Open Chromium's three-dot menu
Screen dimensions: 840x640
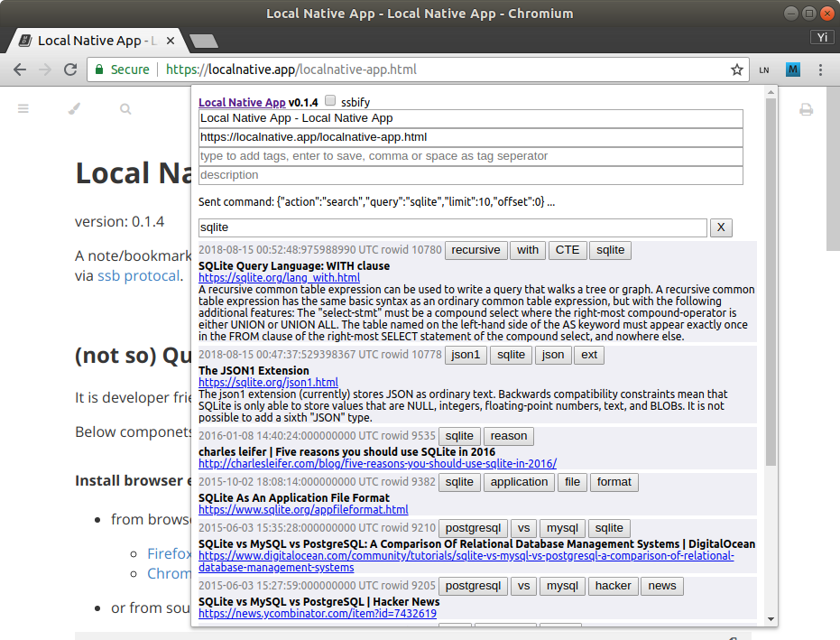point(820,70)
